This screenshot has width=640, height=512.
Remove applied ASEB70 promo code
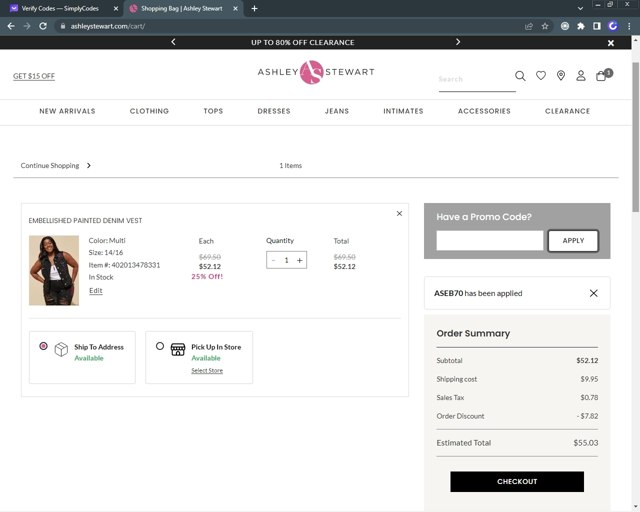pos(593,293)
